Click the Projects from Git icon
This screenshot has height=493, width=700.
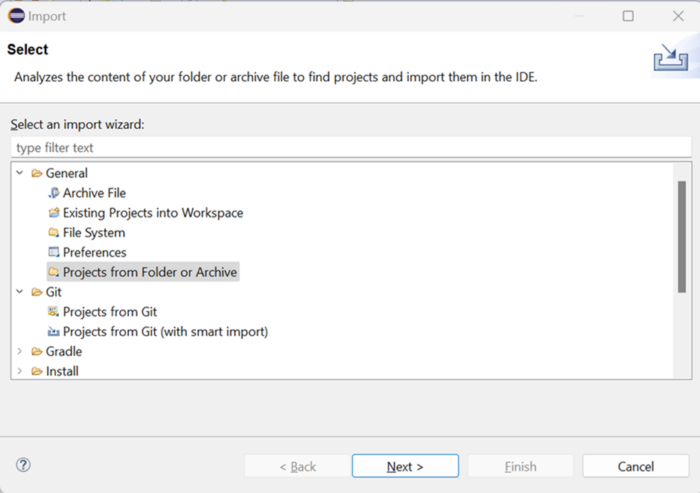(54, 312)
